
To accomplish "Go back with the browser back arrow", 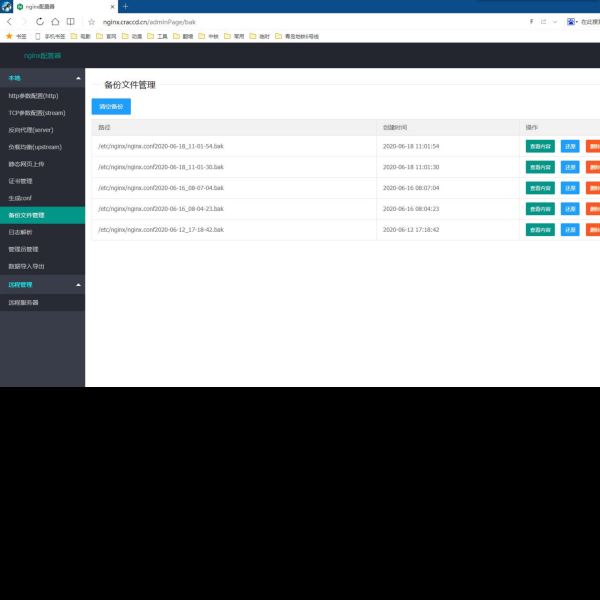I will 10,22.
